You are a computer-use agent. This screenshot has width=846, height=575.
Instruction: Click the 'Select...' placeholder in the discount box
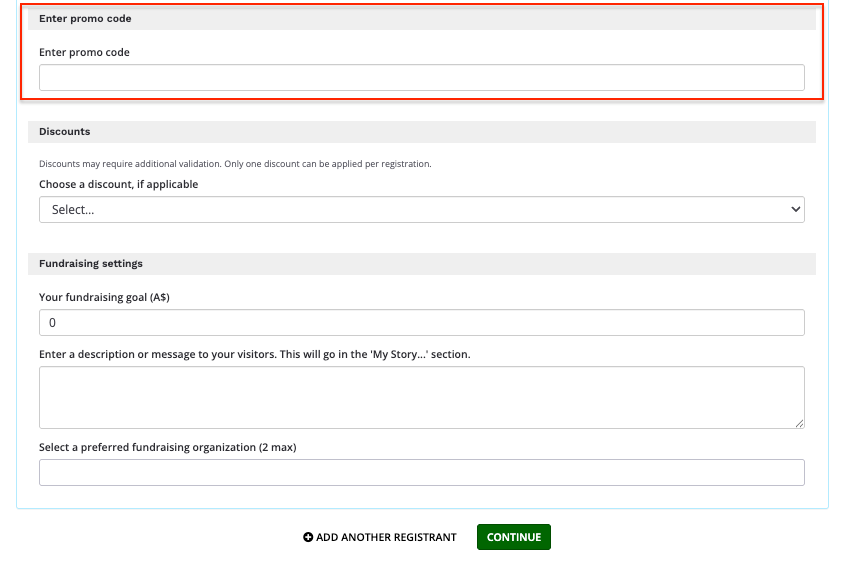point(73,210)
